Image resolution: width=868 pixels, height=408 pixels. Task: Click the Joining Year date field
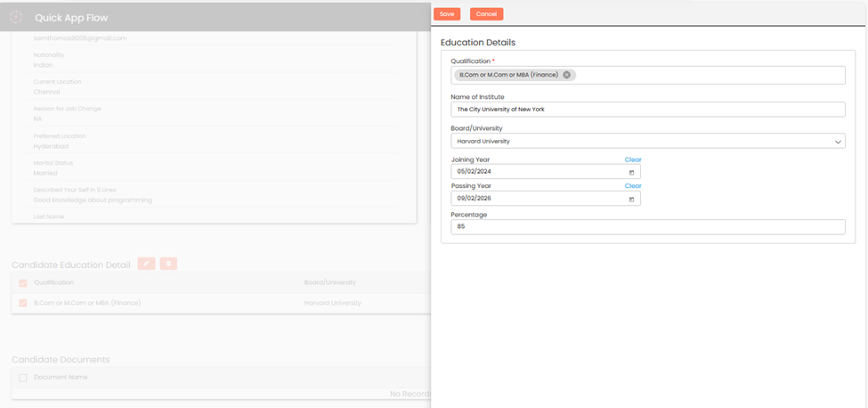tap(534, 172)
